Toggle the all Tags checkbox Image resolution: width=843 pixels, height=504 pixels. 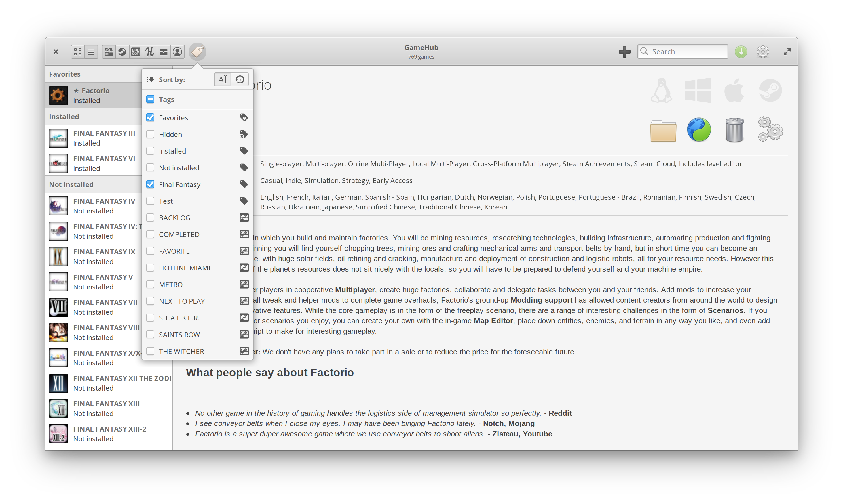150,99
